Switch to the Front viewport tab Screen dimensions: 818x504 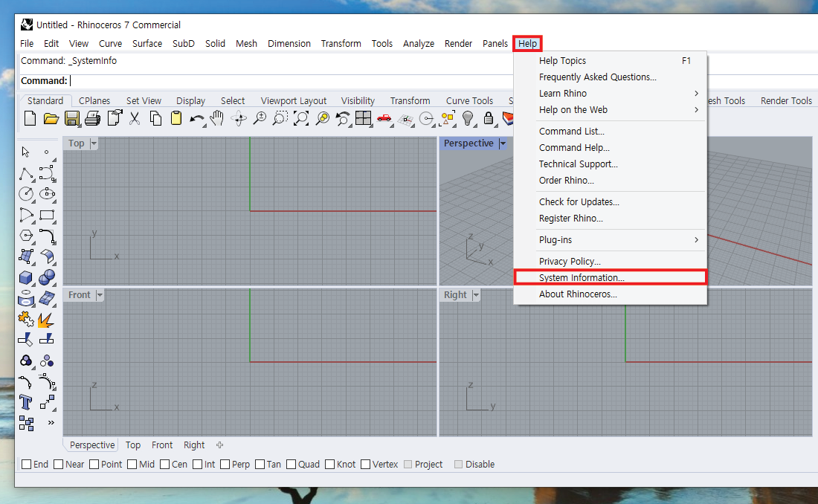pos(161,445)
